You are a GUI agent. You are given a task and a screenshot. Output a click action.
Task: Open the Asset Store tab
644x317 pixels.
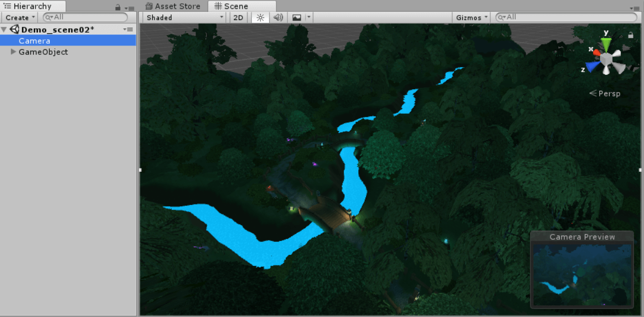173,6
